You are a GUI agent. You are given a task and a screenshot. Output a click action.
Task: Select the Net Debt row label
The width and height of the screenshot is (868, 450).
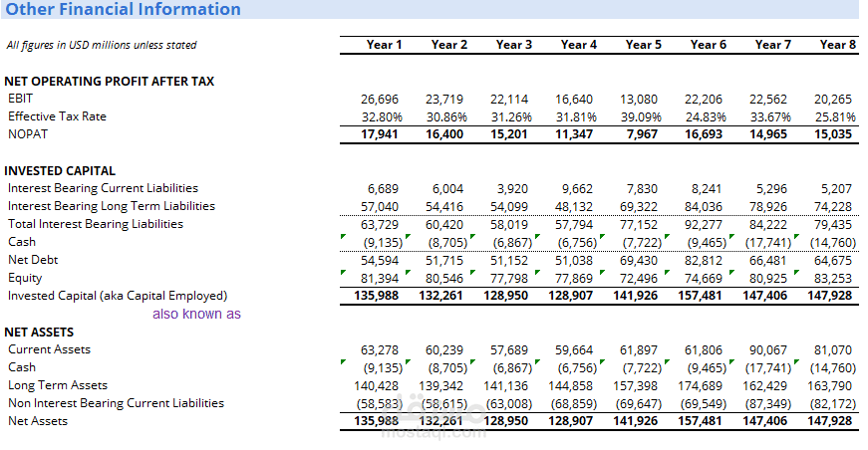pos(33,260)
